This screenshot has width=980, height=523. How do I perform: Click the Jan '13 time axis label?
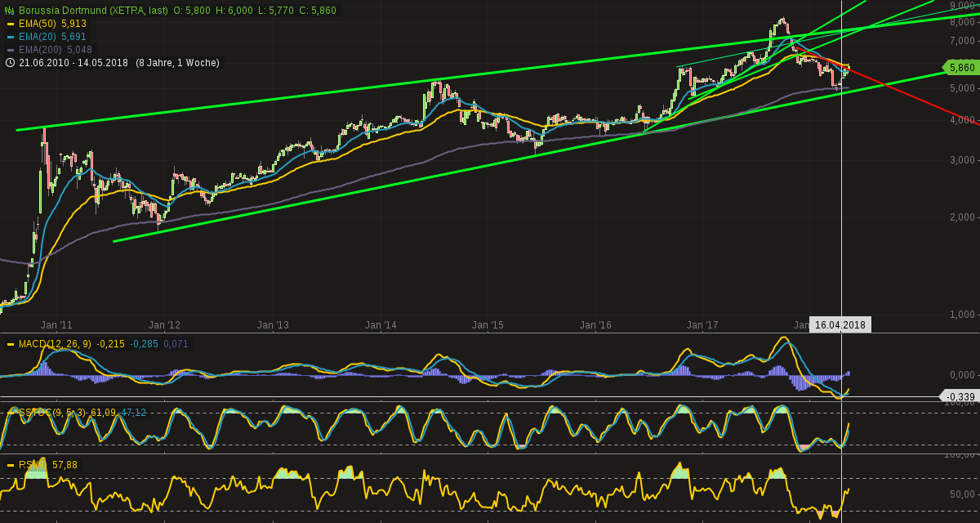click(x=273, y=325)
